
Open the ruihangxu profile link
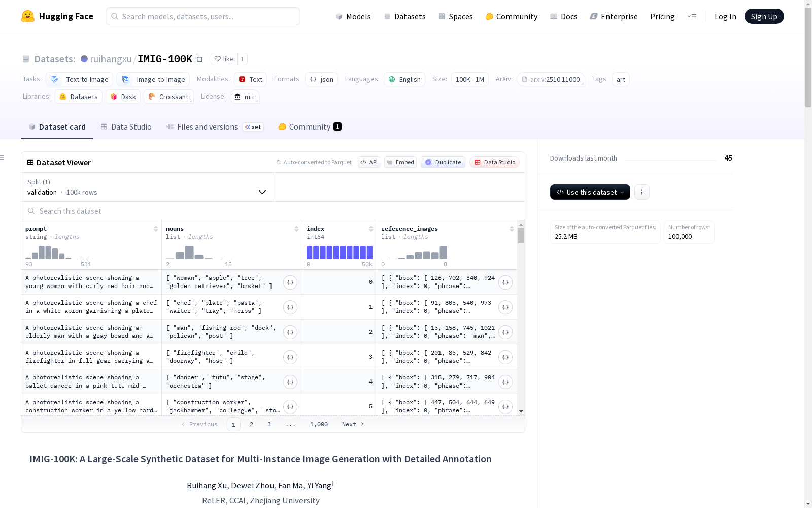coord(111,59)
